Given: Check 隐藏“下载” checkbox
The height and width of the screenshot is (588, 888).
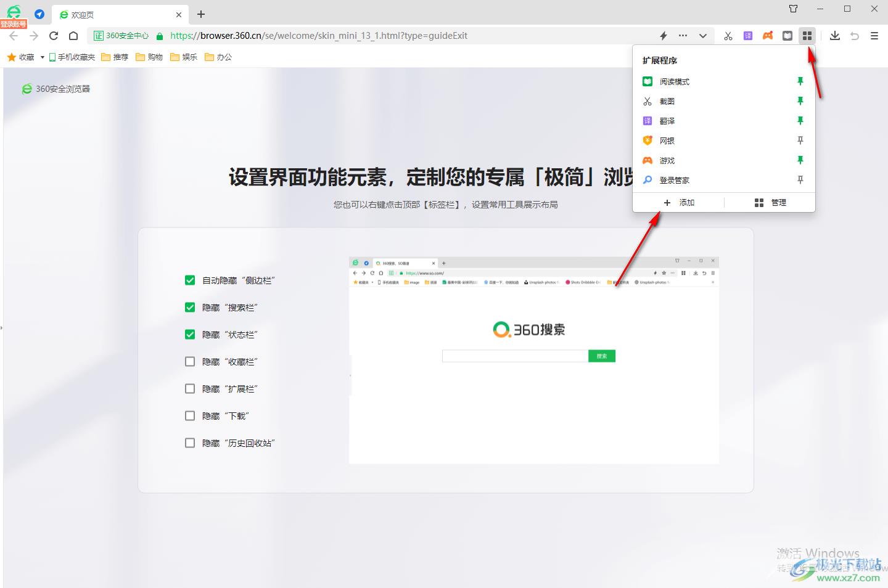Looking at the screenshot, I should (190, 416).
